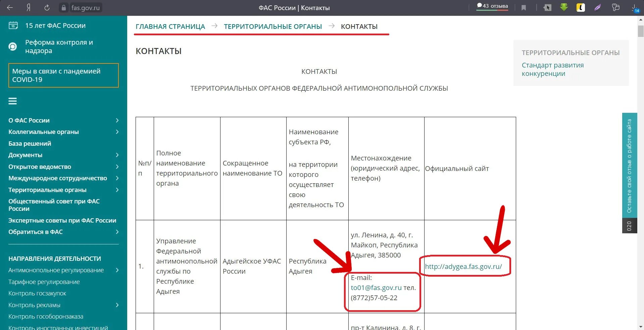This screenshot has height=330, width=644.
Task: Open Антимонопольное регулирование link
Action: click(56, 270)
